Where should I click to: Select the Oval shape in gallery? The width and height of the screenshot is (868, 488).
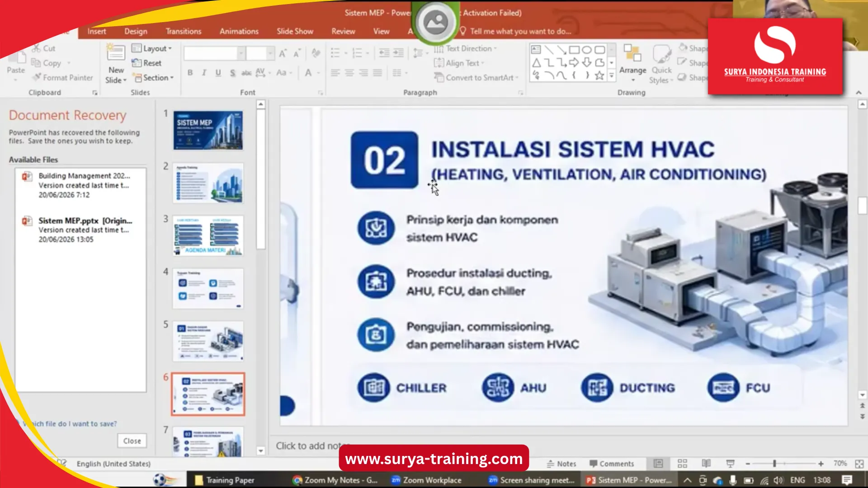tap(587, 50)
